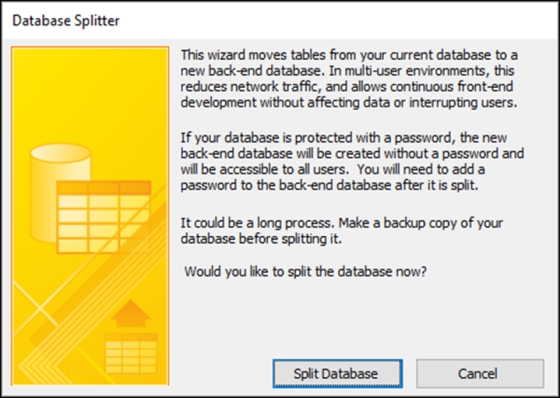Click the Database Splitter title text
Viewport: 560px width, 398px height.
[x=66, y=21]
